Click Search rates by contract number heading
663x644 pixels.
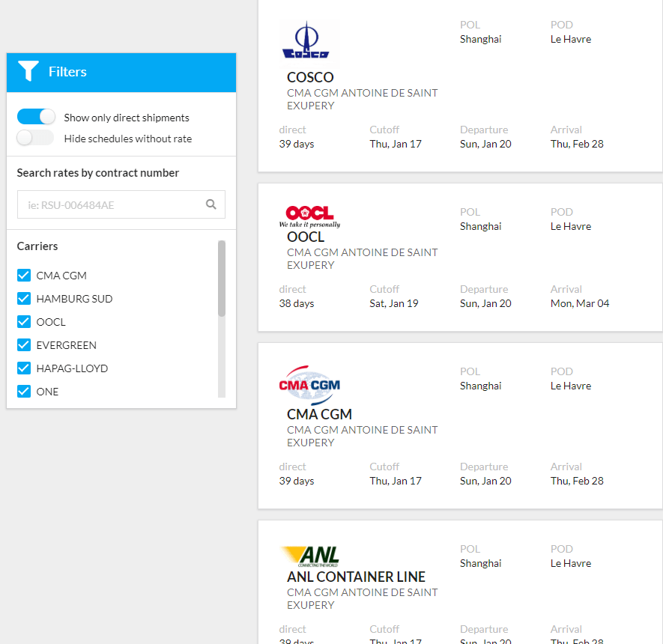click(97, 173)
